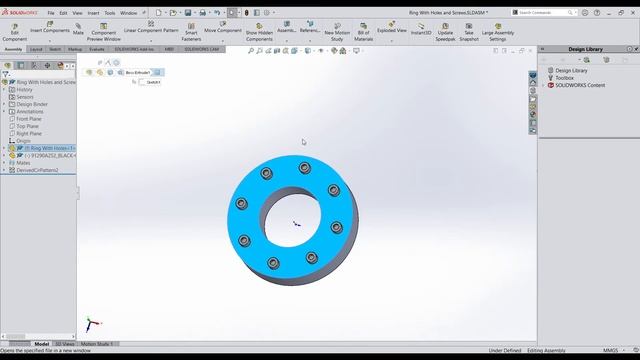Switch to the Sketch tab
Viewport: 640px width, 360px height.
tap(55, 49)
